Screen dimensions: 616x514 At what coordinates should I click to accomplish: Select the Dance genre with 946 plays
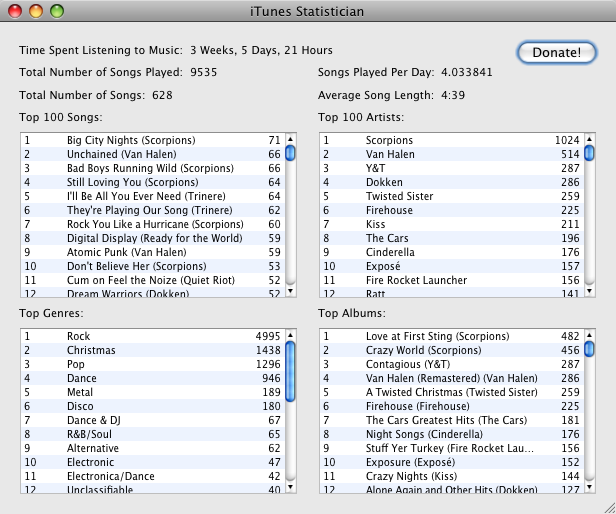[153, 378]
